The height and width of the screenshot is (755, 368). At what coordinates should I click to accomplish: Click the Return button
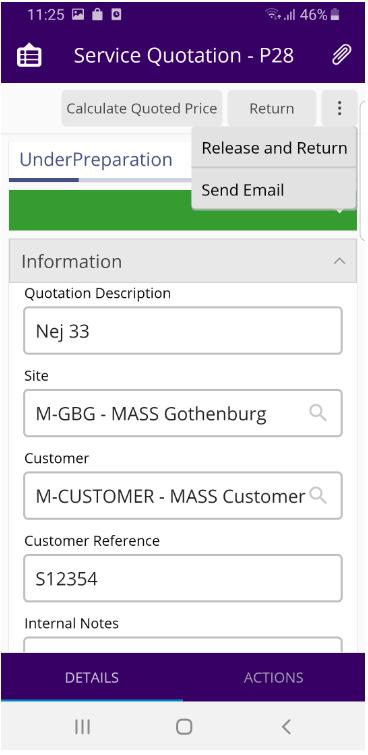272,108
